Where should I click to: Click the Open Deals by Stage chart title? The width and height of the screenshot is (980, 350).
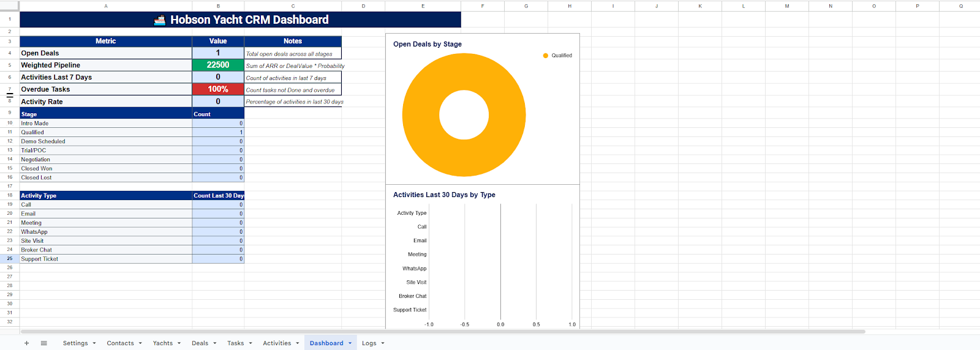428,44
